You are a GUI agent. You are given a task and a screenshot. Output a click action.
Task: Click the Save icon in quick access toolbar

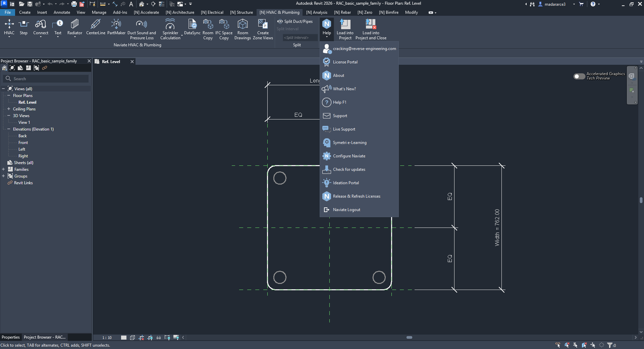pyautogui.click(x=30, y=4)
